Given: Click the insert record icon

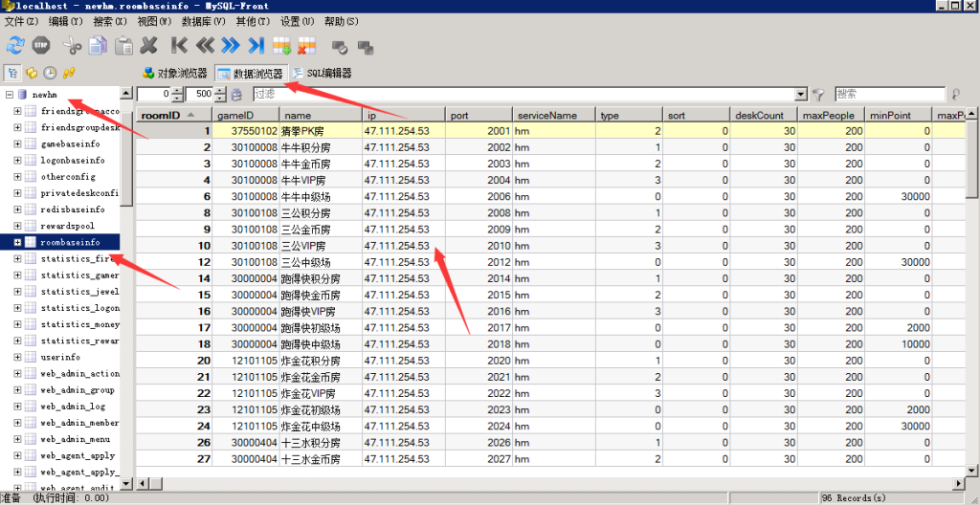Looking at the screenshot, I should (x=281, y=45).
